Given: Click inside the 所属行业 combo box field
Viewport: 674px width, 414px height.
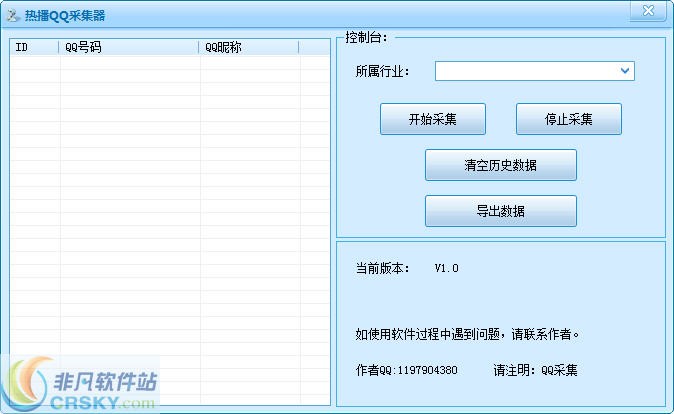Looking at the screenshot, I should [534, 71].
